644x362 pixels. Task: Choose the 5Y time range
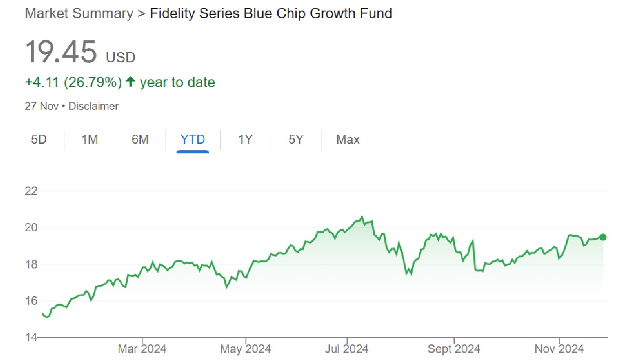[296, 140]
